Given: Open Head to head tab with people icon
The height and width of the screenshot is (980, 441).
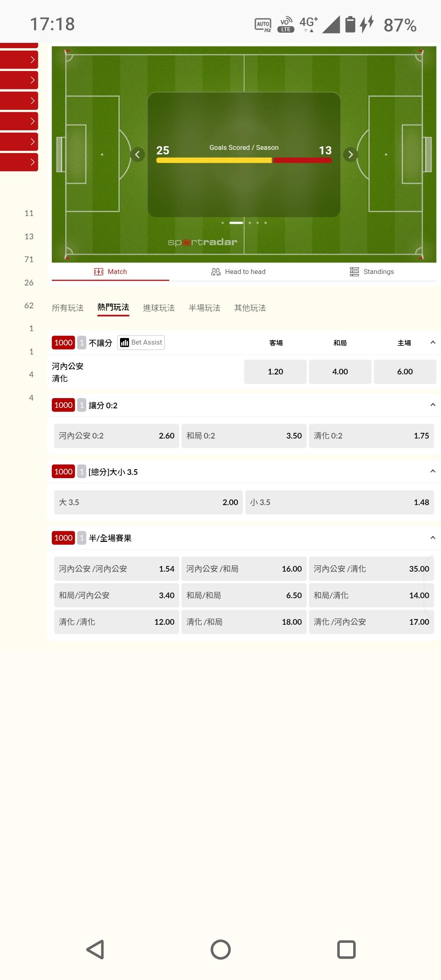Looking at the screenshot, I should click(x=238, y=272).
